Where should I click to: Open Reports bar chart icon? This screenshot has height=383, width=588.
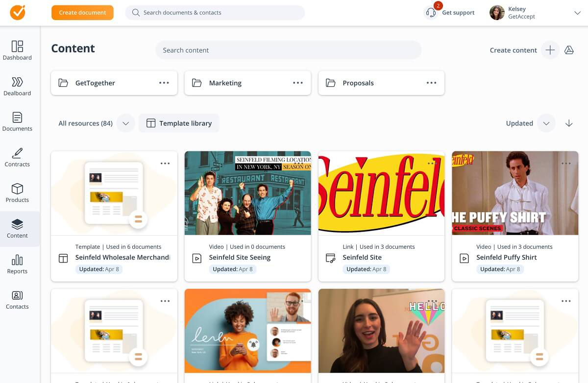tap(17, 260)
